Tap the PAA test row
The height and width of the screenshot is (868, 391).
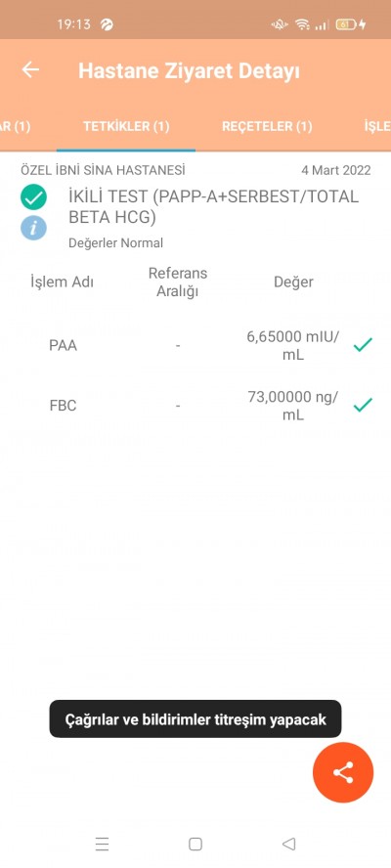(195, 345)
